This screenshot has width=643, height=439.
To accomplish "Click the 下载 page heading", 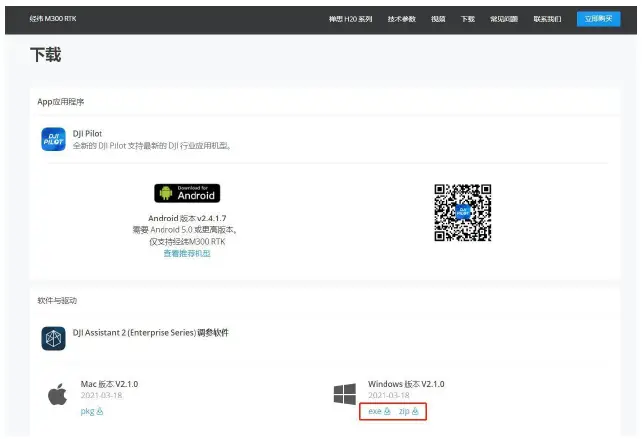I will coord(46,55).
